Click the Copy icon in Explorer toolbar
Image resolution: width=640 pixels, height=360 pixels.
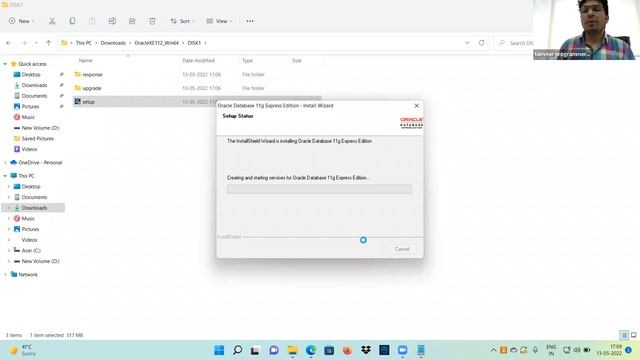point(72,21)
